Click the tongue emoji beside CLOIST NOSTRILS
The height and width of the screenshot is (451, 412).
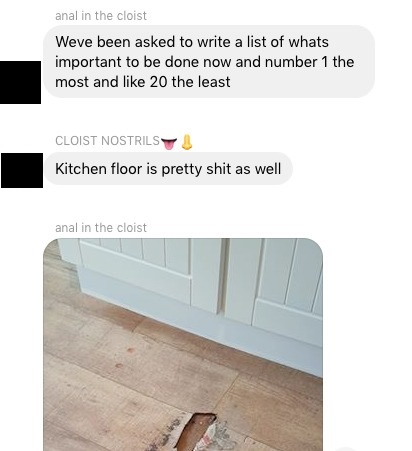169,143
